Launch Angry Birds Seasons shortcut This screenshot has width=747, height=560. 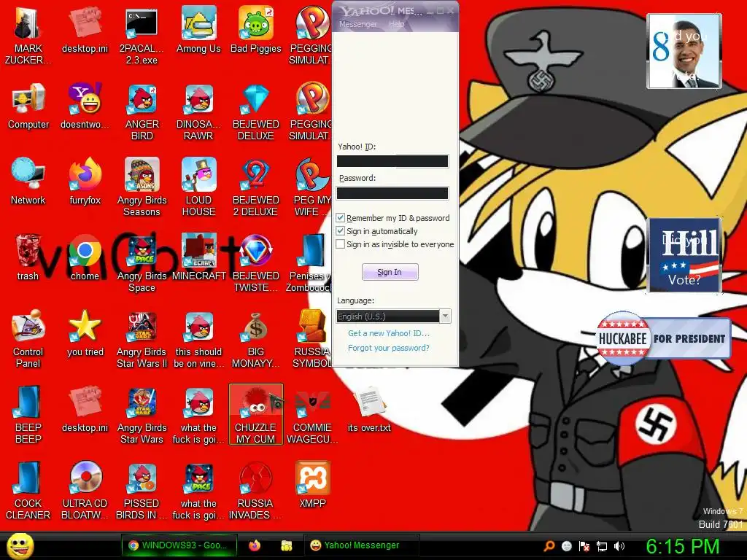142,187
